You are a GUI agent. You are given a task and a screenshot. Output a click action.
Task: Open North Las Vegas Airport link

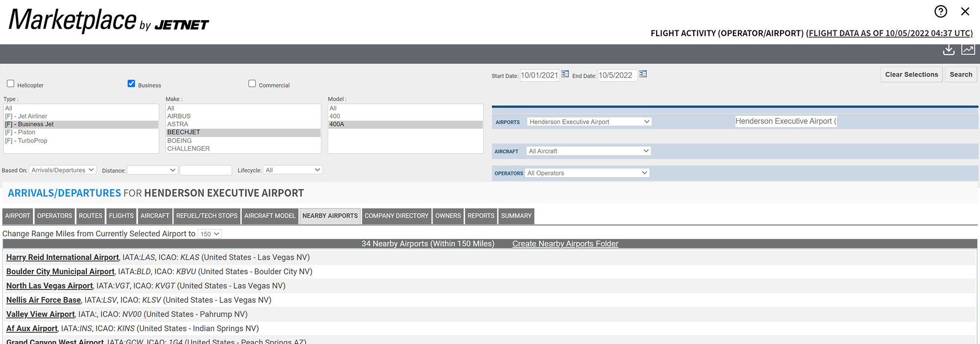[x=49, y=286]
